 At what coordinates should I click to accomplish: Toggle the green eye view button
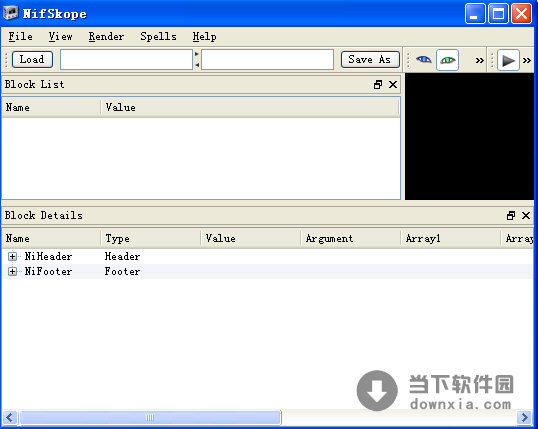tap(447, 60)
